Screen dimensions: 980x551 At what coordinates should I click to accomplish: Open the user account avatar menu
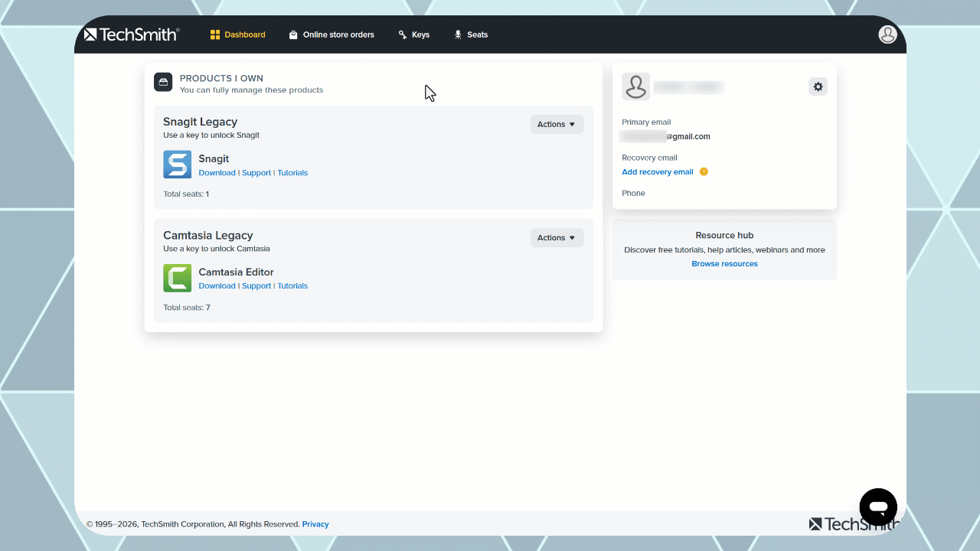tap(887, 34)
